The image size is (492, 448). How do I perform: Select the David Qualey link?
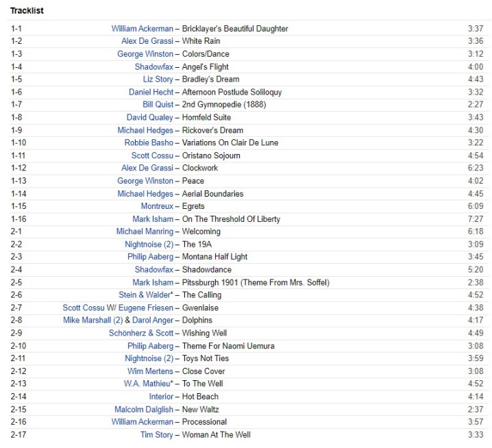click(x=150, y=117)
